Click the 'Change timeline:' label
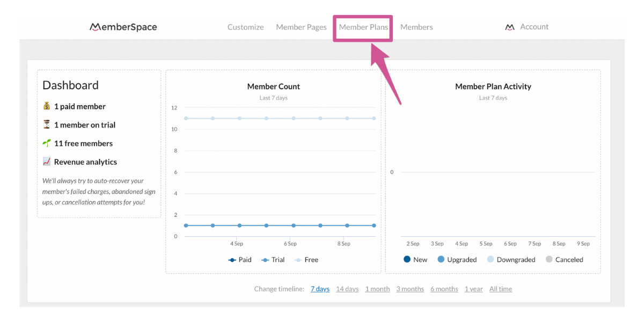This screenshot has width=644, height=322. (279, 289)
